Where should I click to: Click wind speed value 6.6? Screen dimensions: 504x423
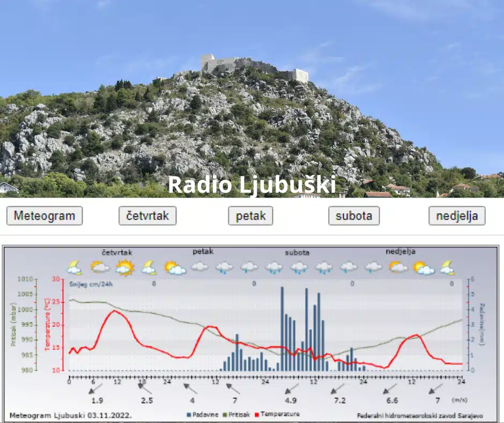tap(392, 401)
